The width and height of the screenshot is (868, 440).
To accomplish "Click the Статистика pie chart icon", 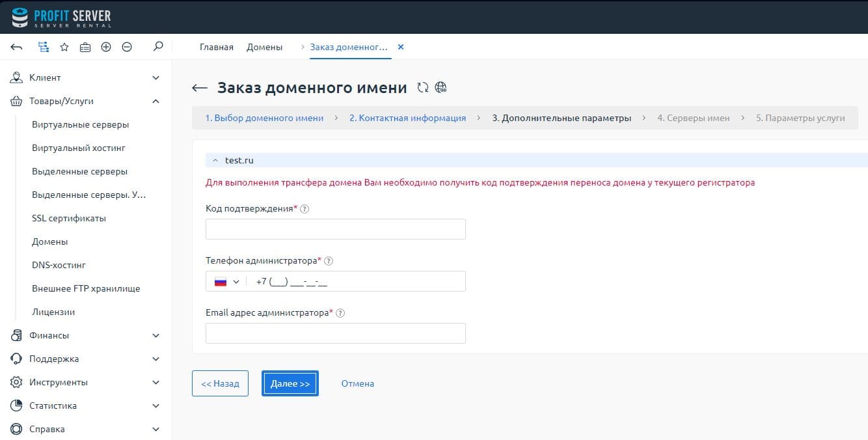I will [17, 406].
